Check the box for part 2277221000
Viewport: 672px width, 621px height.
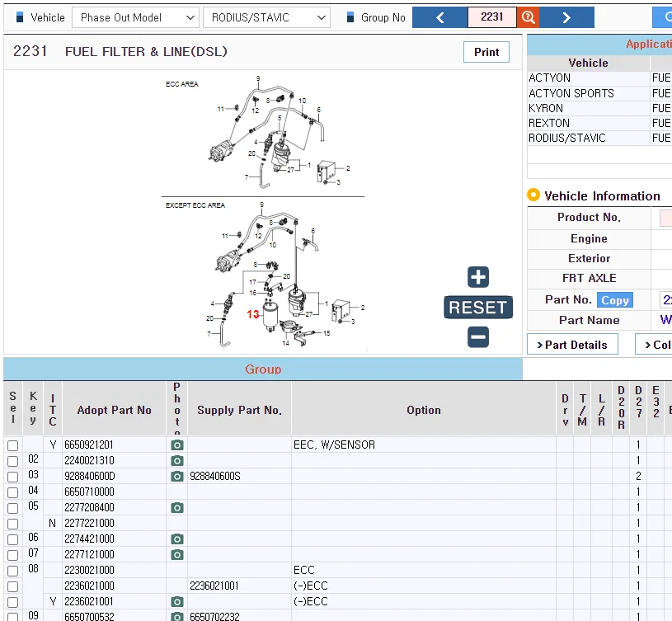point(13,524)
